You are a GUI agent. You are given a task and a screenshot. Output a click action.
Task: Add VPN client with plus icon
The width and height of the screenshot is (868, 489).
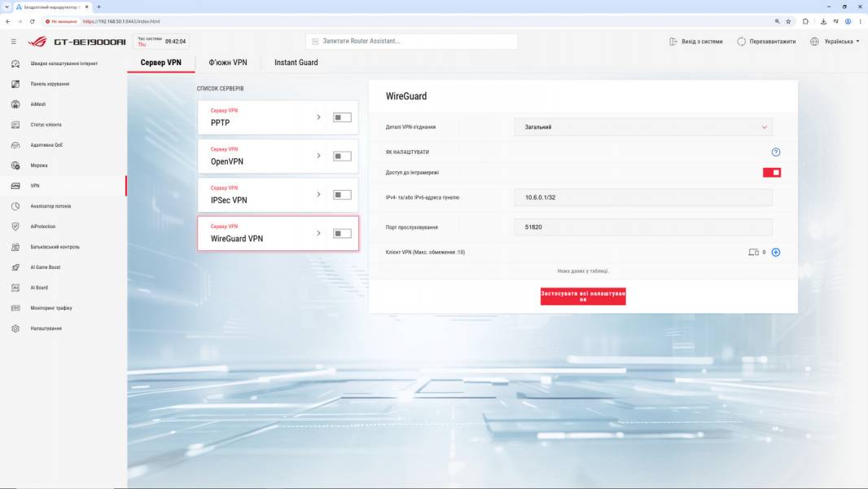pyautogui.click(x=775, y=252)
